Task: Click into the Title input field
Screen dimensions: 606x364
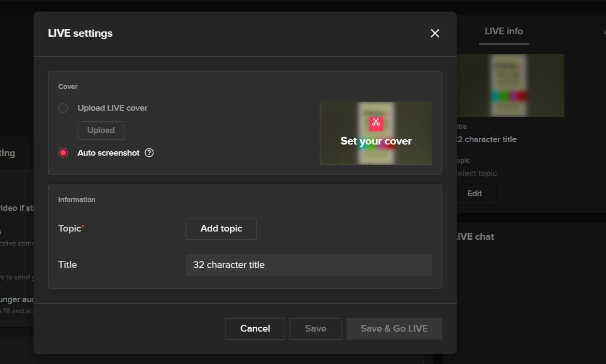Action: coord(309,265)
